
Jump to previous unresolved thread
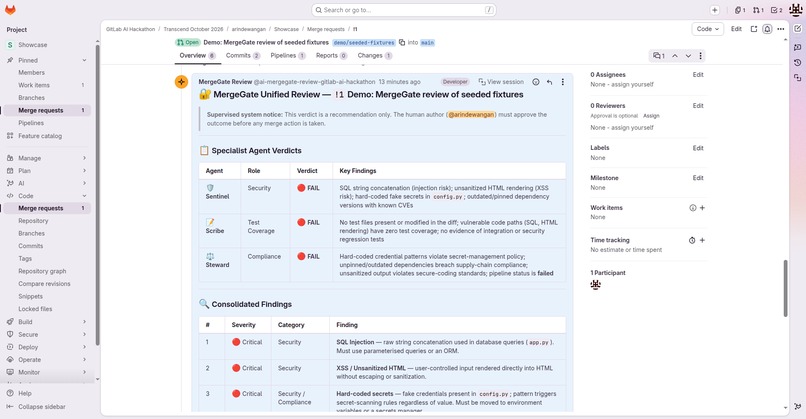(675, 56)
